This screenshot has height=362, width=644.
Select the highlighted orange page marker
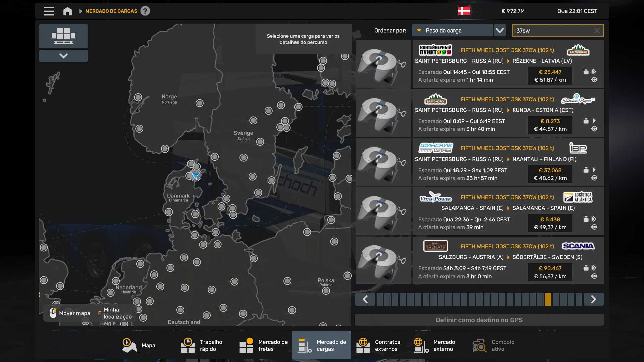click(x=548, y=299)
